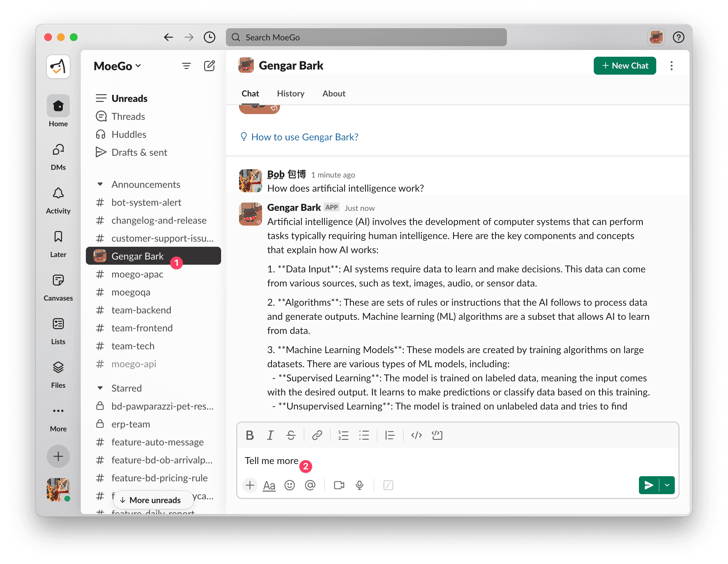Open recent history clock icon

point(209,37)
